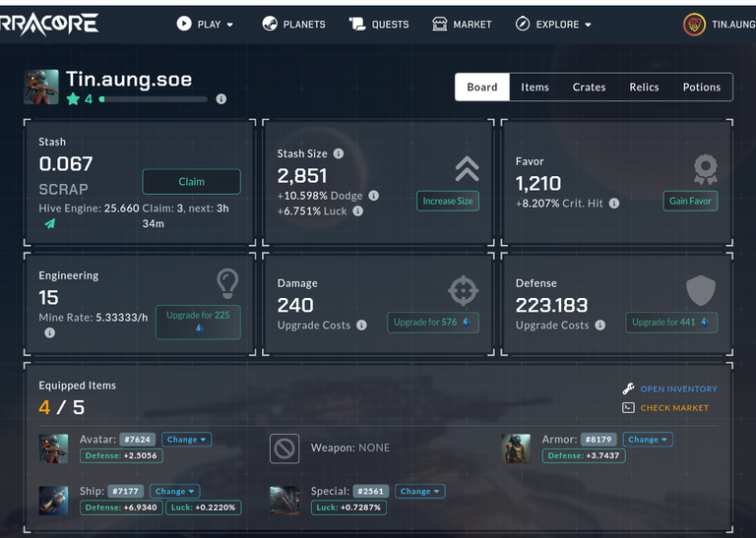The width and height of the screenshot is (756, 538).
Task: Open the Planets menu item
Action: point(293,24)
